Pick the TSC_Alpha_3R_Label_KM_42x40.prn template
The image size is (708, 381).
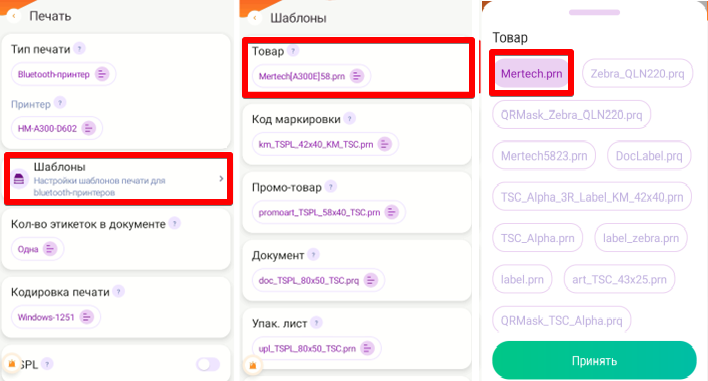[x=592, y=197]
